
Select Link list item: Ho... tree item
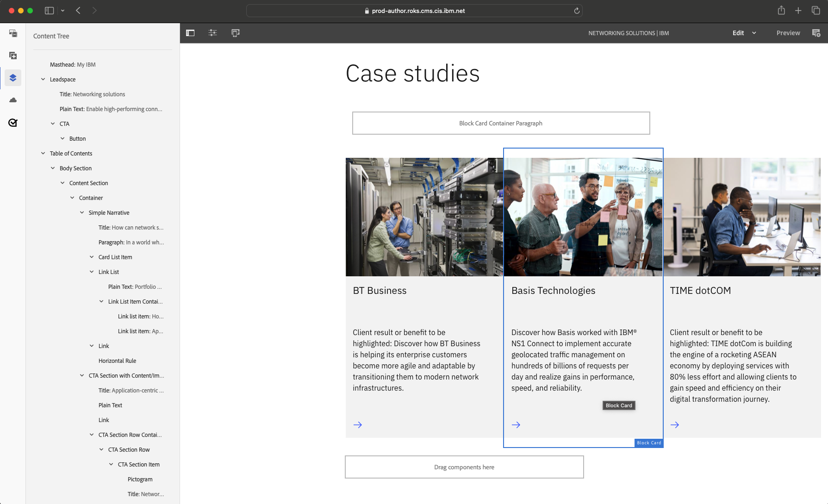click(141, 316)
